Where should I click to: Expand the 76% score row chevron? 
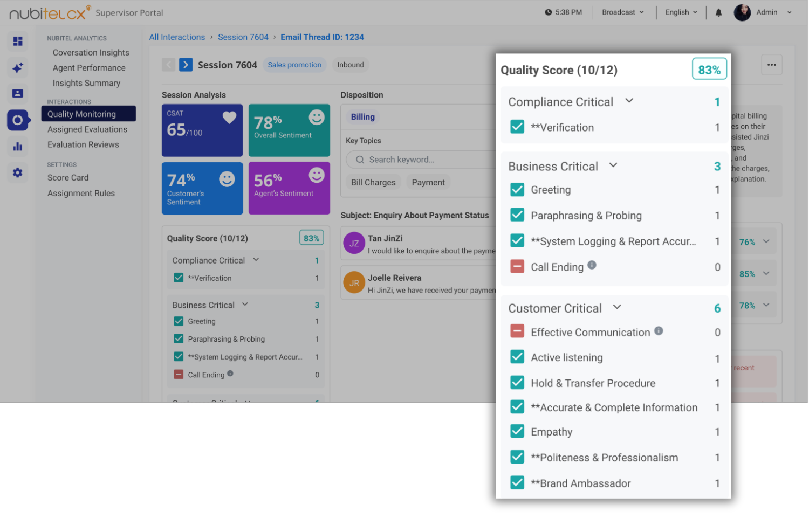point(766,241)
